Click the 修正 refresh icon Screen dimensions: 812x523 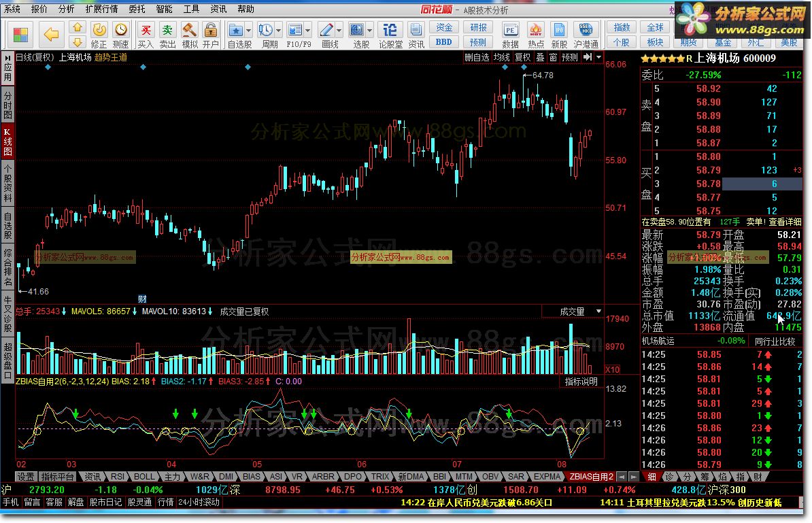coord(99,35)
